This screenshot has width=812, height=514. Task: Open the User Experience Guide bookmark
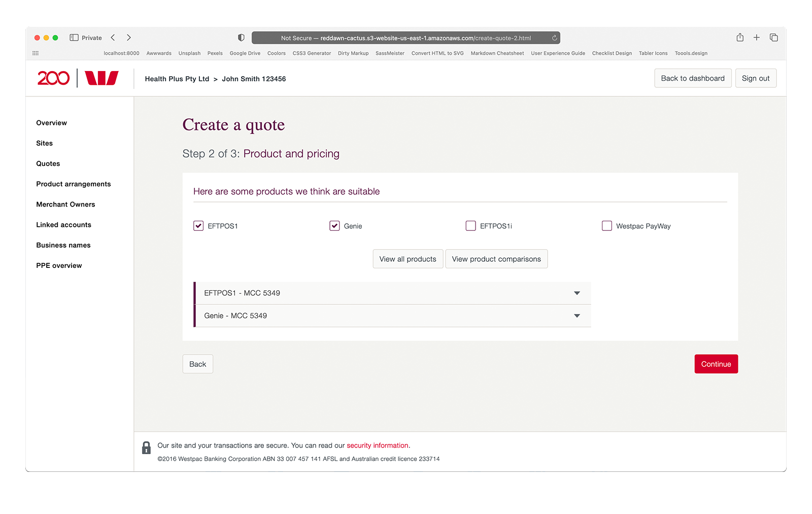(558, 53)
